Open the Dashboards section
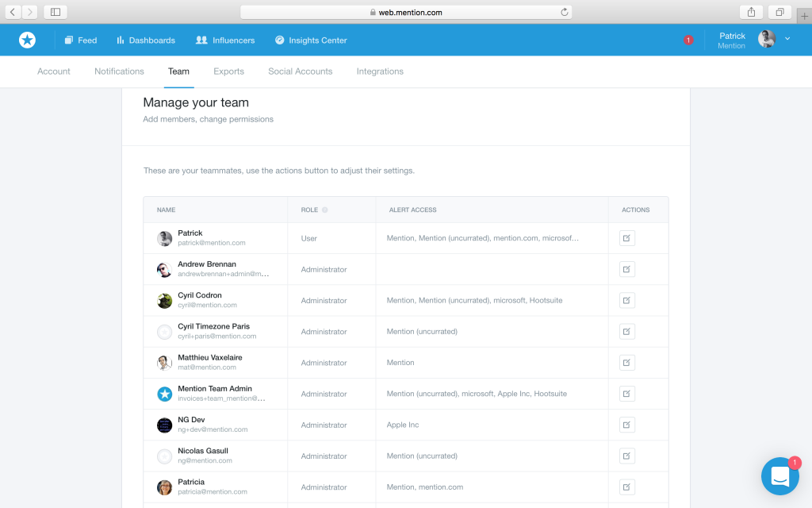 point(146,40)
